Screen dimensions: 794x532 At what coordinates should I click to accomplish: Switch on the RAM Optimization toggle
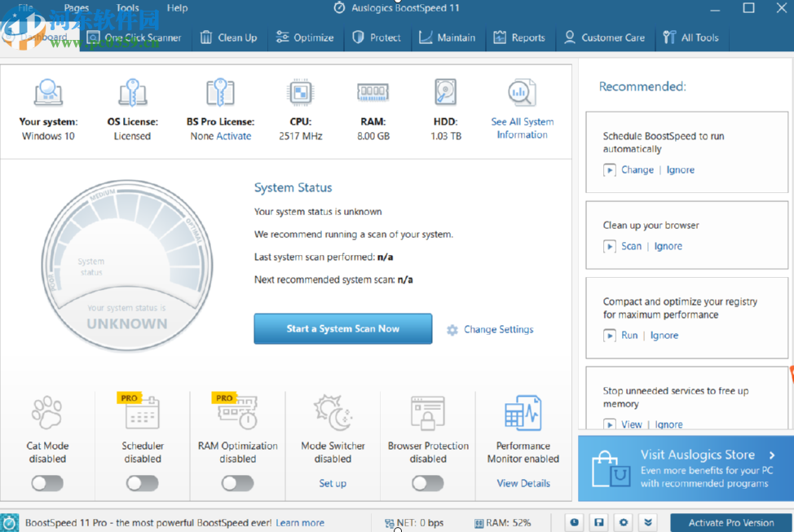(237, 483)
